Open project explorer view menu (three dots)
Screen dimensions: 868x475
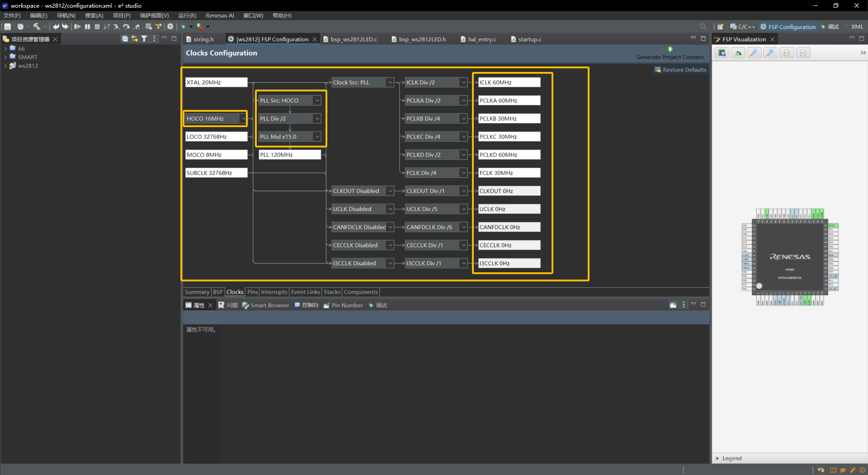tap(154, 39)
